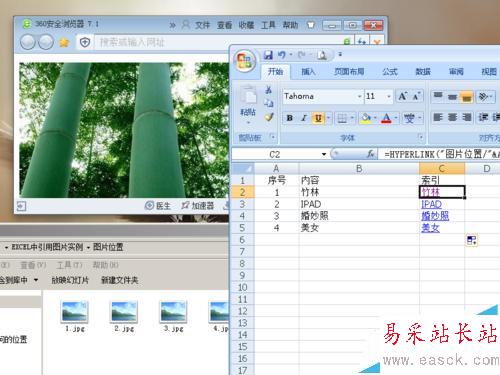Click 医生 in the 360 browser status bar
The image size is (500, 375).
click(158, 206)
